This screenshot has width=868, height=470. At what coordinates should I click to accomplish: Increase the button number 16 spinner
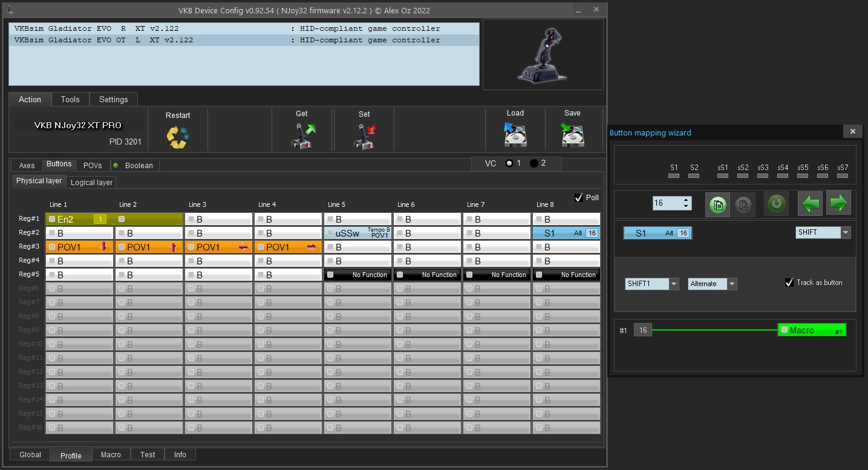[x=686, y=200]
